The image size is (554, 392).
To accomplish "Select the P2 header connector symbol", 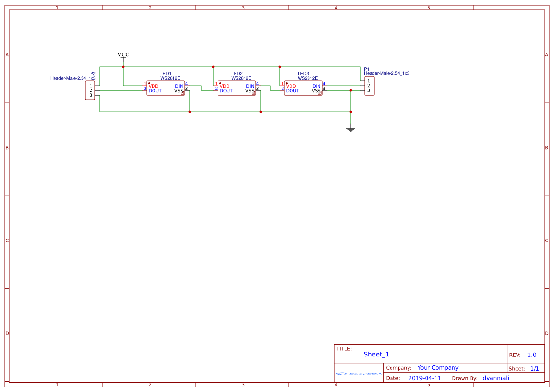I will click(90, 90).
